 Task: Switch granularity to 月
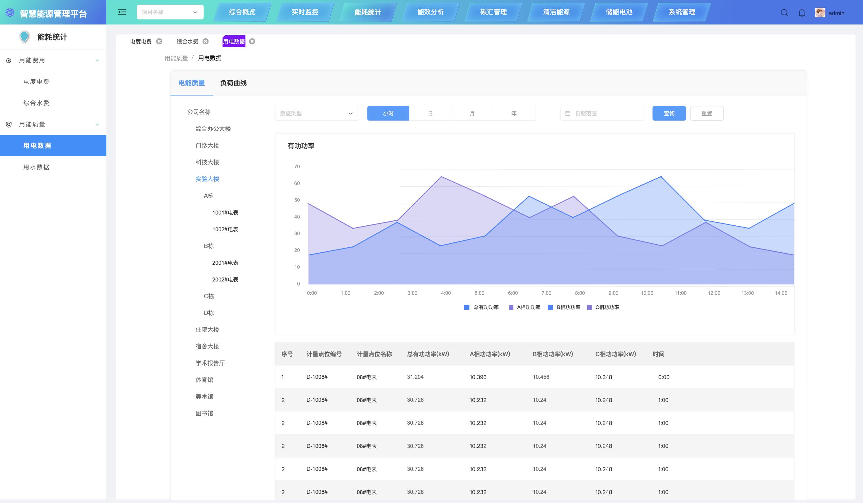tap(472, 113)
